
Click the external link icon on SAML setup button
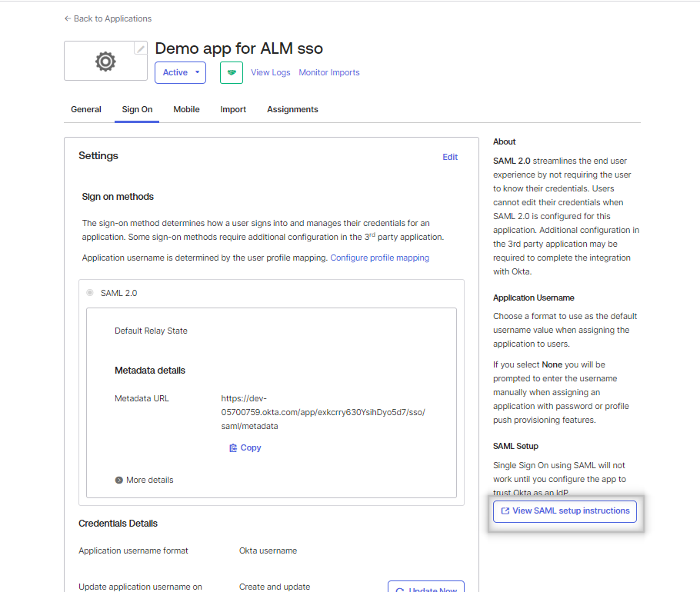tap(505, 511)
